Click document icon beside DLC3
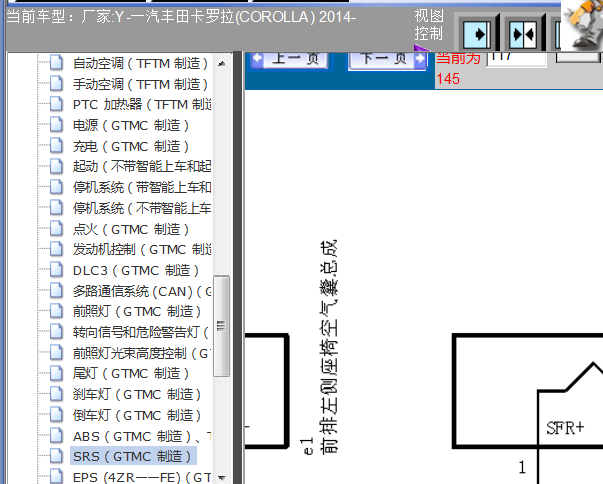Image resolution: width=603 pixels, height=484 pixels. coord(57,270)
